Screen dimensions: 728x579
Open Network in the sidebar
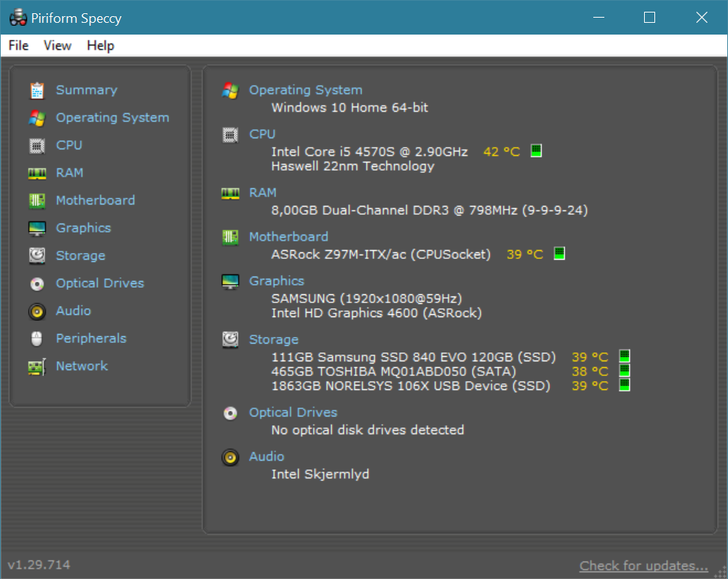pos(82,366)
